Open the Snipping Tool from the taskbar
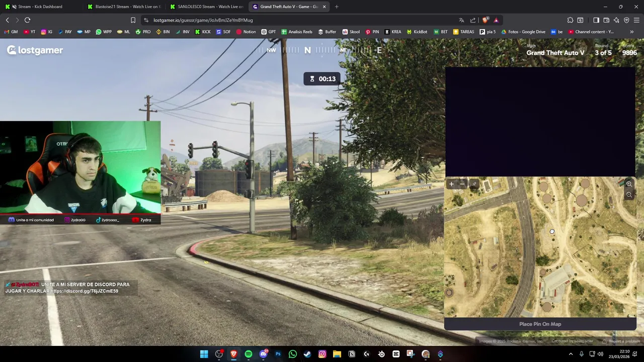The width and height of the screenshot is (644, 362). click(x=411, y=354)
